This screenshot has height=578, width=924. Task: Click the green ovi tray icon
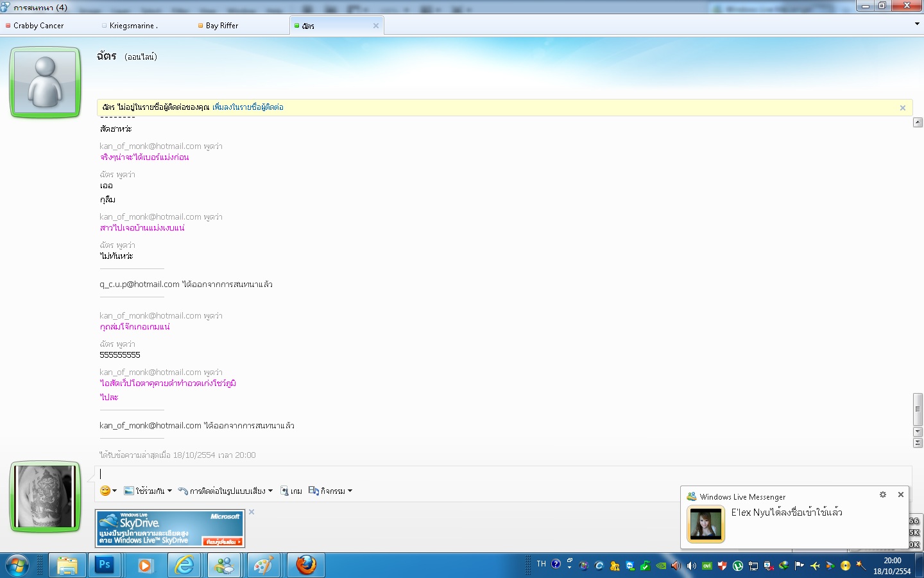(707, 566)
